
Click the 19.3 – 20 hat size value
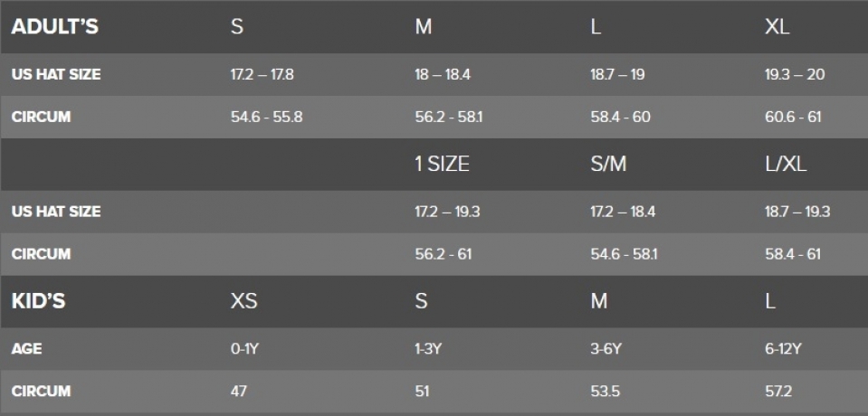click(x=795, y=74)
